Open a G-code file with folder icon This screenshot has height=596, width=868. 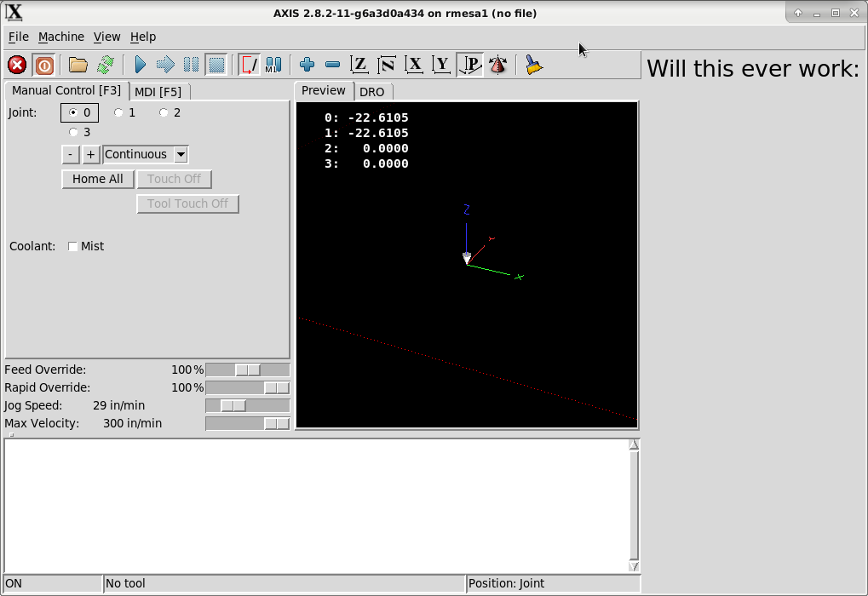point(78,66)
